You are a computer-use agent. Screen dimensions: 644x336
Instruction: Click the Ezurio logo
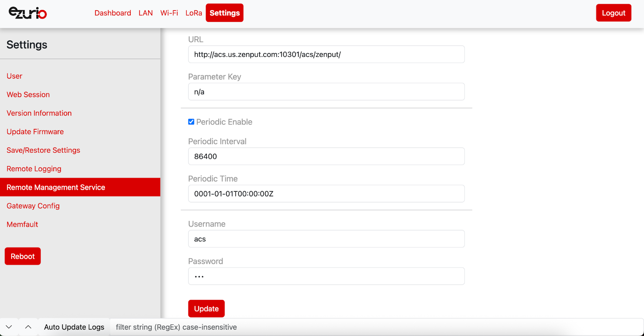[x=28, y=13]
